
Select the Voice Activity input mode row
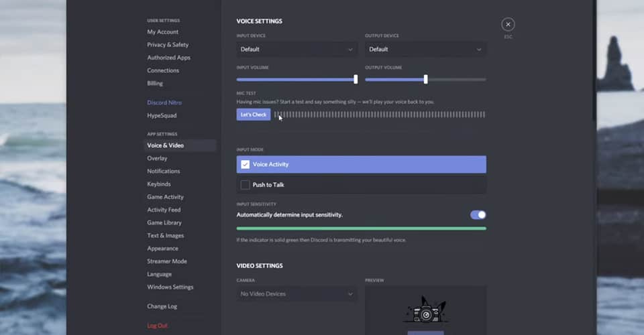(362, 164)
